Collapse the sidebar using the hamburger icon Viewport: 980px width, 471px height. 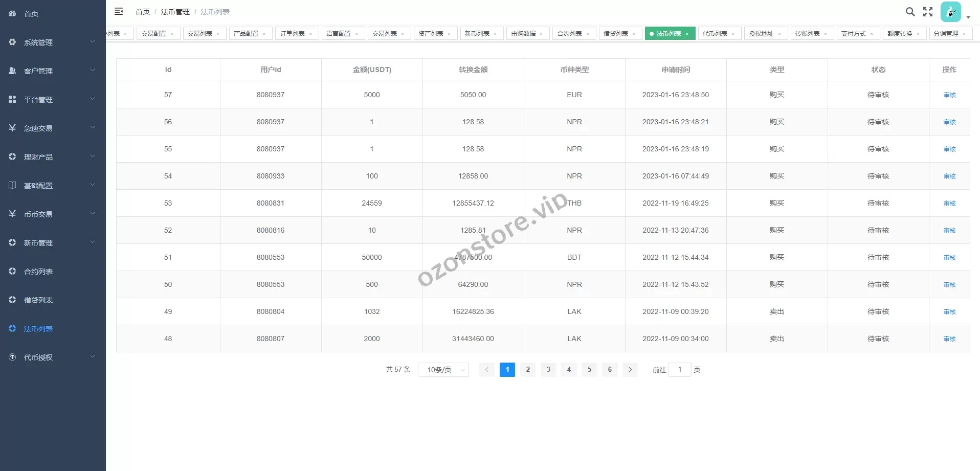click(x=119, y=11)
